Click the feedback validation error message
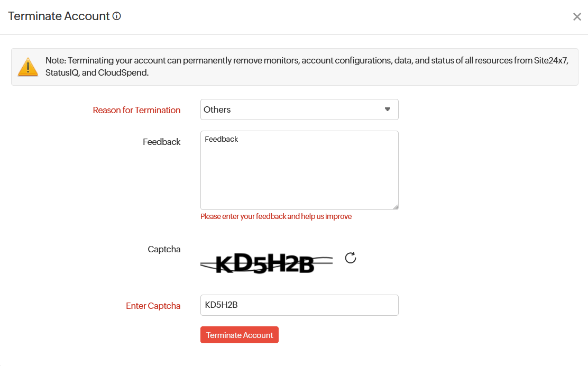588x366 pixels. tap(275, 216)
